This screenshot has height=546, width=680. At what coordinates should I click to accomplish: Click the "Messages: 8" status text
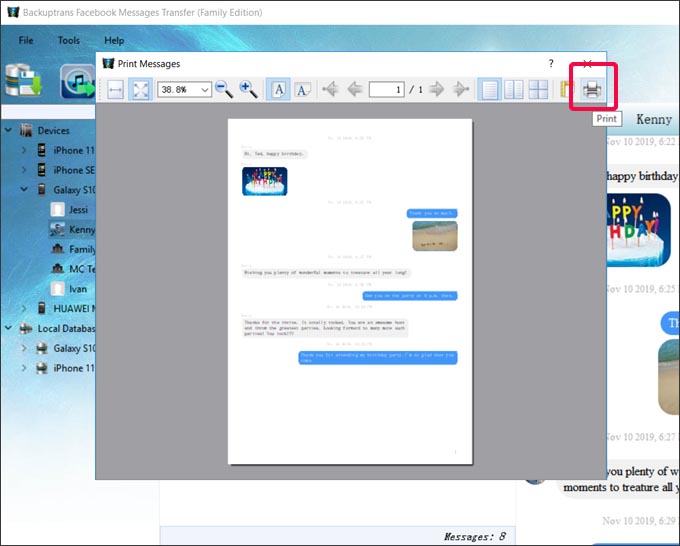[475, 536]
